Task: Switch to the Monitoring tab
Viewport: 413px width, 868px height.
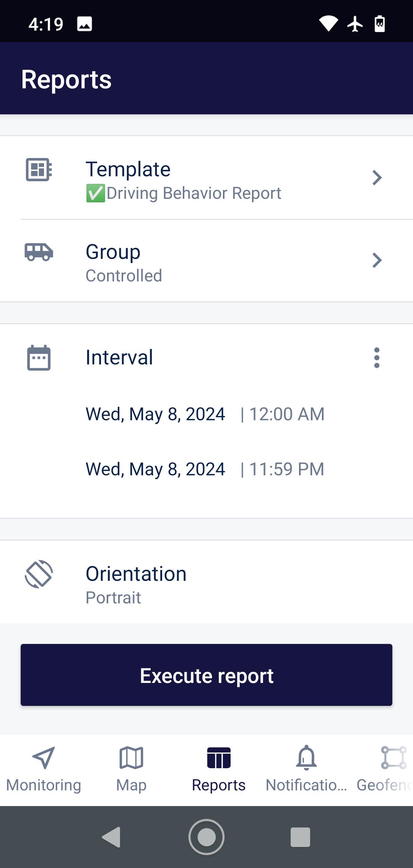Action: pos(44,769)
